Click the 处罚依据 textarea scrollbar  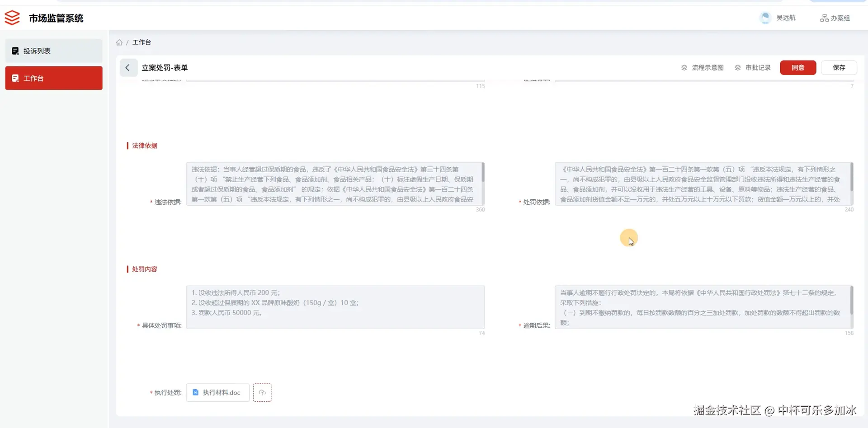point(852,177)
